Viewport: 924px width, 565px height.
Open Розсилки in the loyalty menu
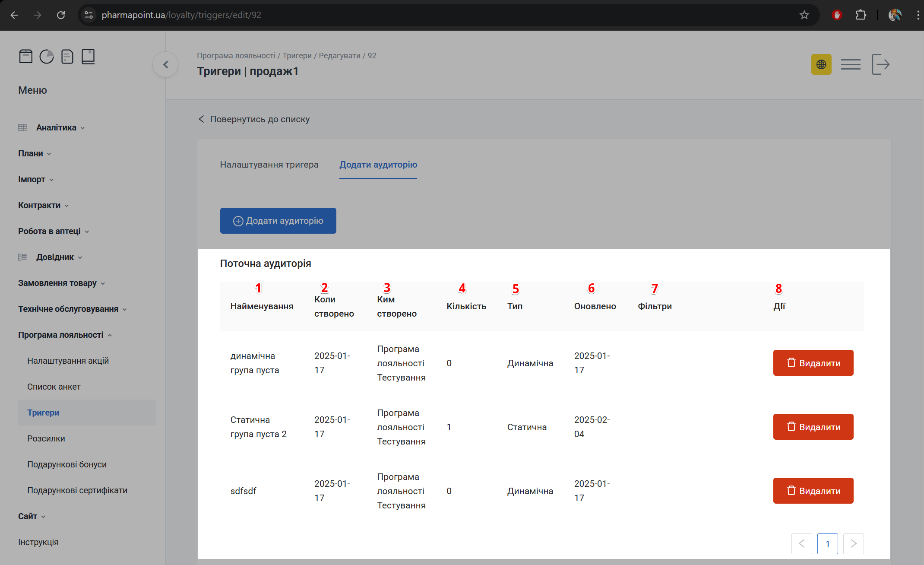(46, 438)
